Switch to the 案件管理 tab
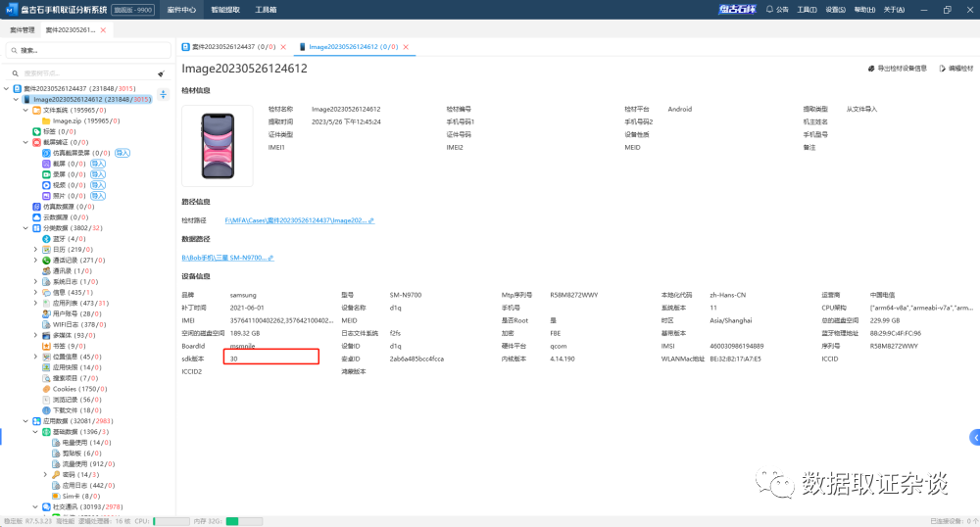980x527 pixels. pos(23,30)
